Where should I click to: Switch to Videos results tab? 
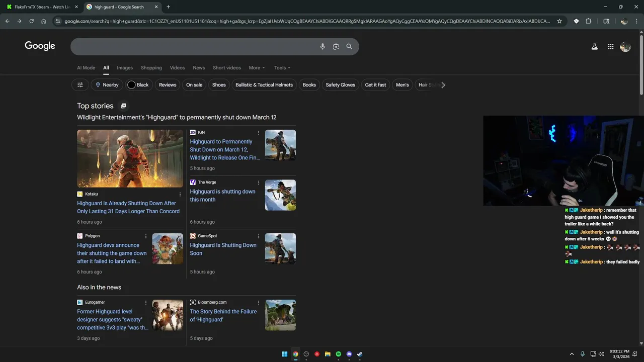177,68
